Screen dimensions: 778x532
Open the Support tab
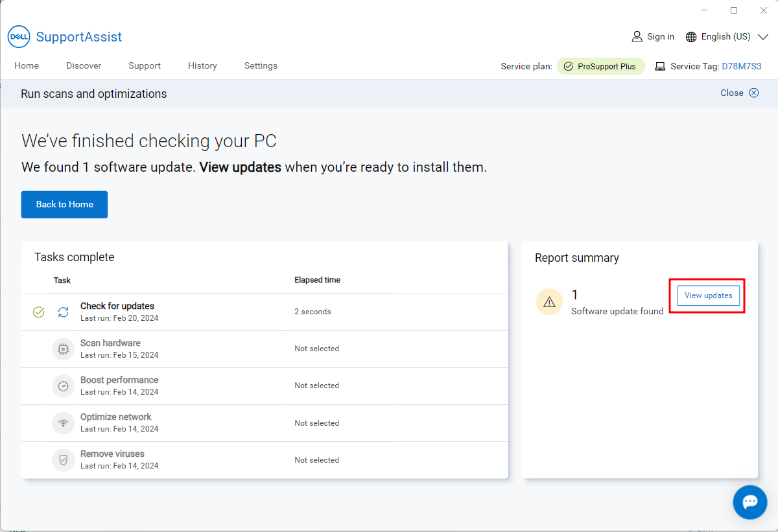(x=145, y=65)
